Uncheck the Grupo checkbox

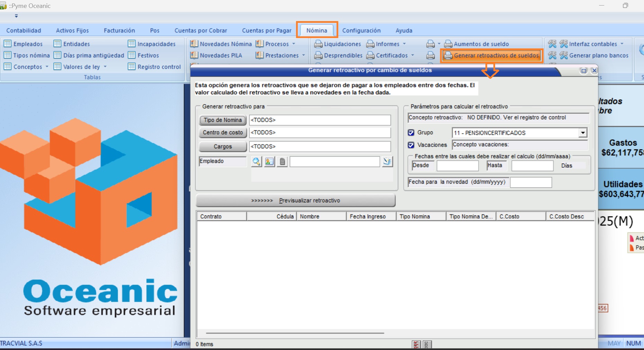click(411, 132)
